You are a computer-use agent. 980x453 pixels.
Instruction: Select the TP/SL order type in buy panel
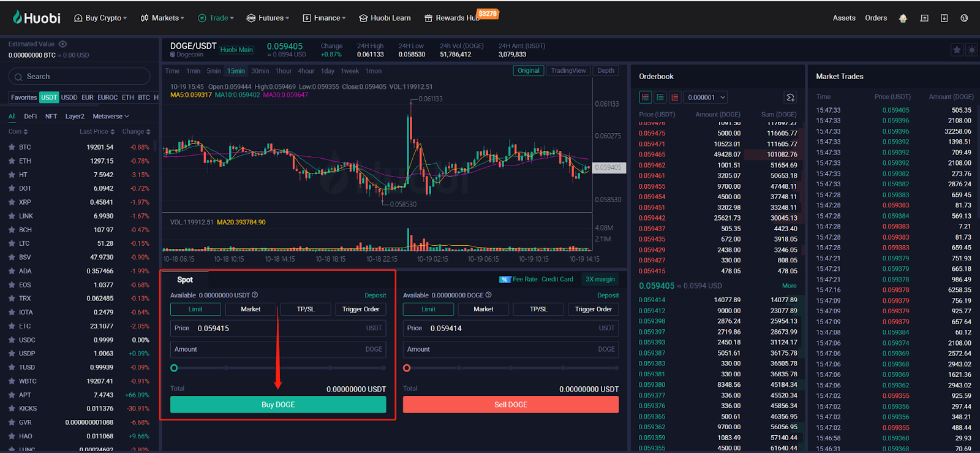306,310
